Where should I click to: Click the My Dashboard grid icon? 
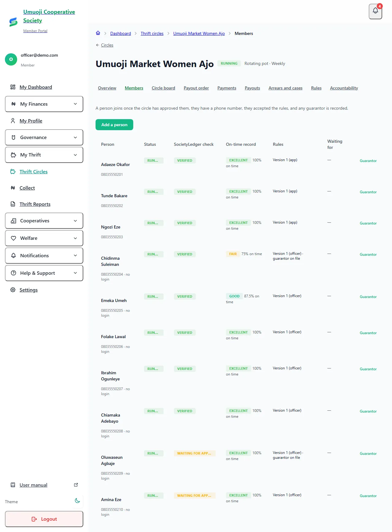point(13,87)
